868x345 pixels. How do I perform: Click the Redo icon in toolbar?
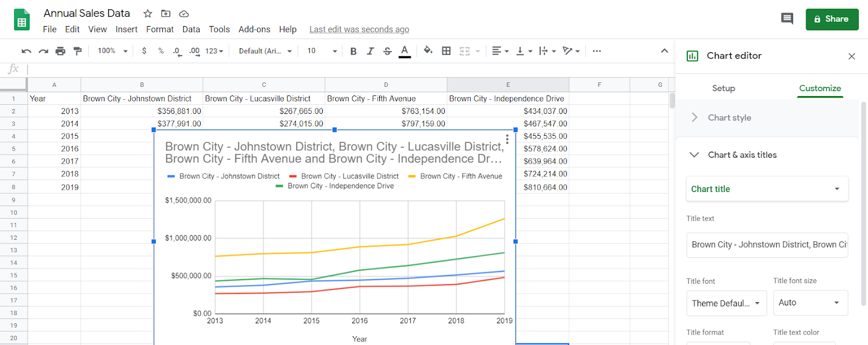43,51
